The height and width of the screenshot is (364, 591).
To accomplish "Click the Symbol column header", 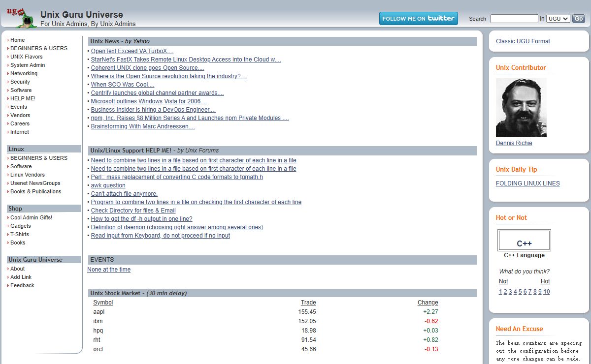I will (103, 303).
